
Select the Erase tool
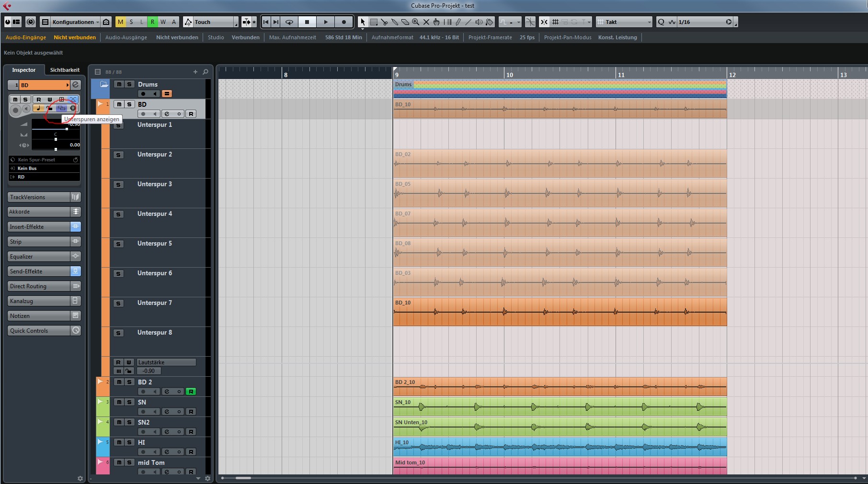click(x=405, y=22)
